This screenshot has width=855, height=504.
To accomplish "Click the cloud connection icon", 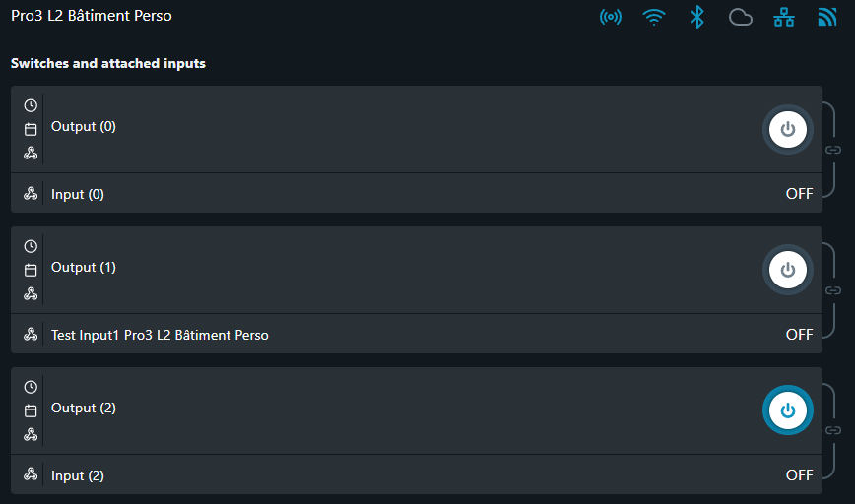I will click(740, 17).
